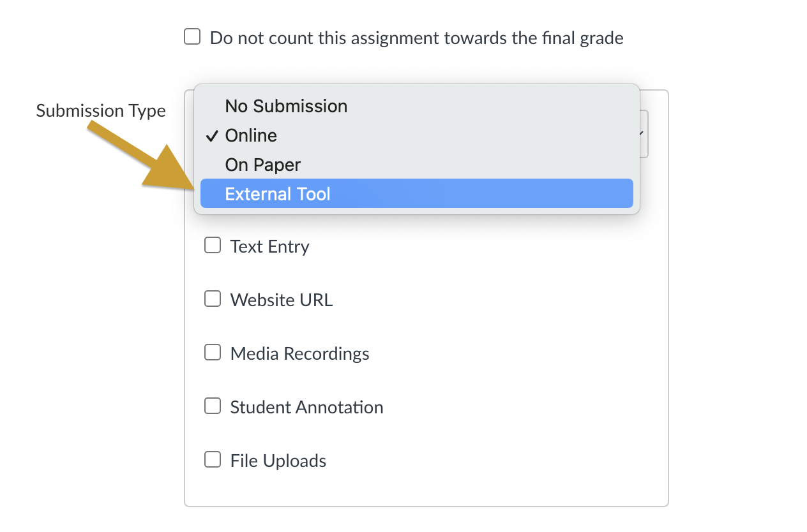
Task: Click the File Uploads label text
Action: (278, 461)
